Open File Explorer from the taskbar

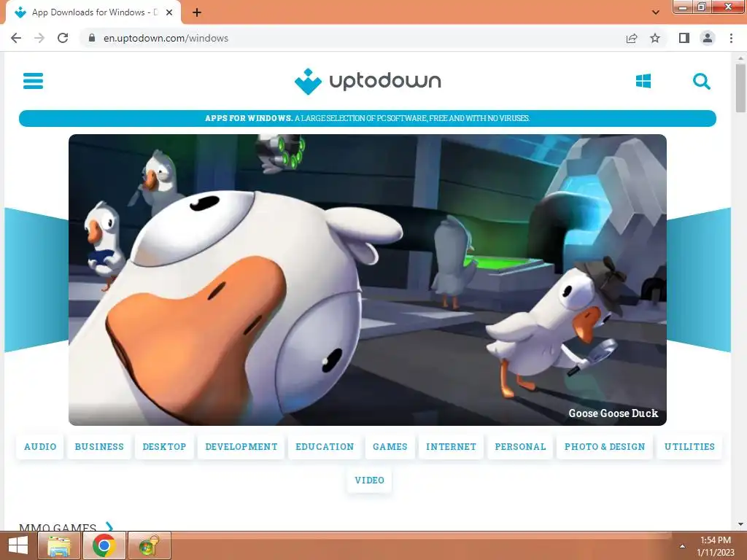point(59,545)
